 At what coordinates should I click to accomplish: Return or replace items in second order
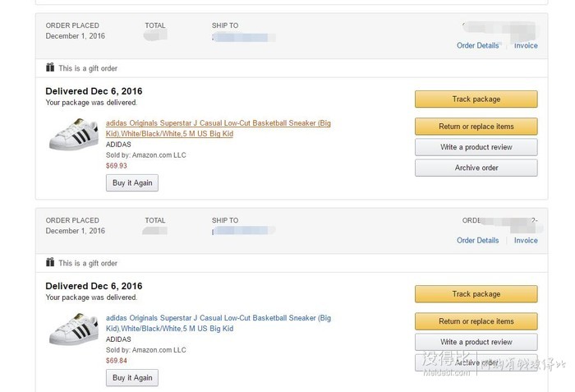[476, 321]
